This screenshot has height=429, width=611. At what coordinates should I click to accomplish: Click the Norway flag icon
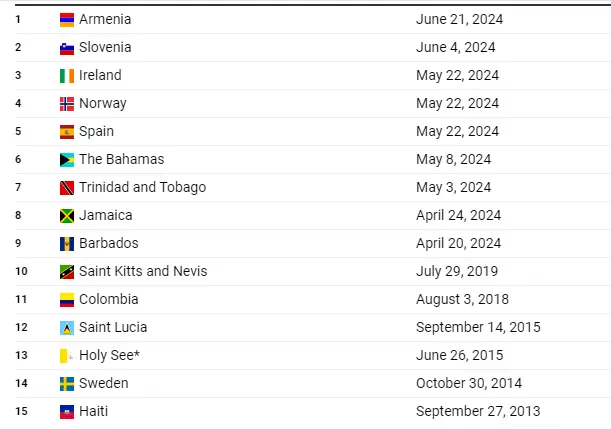tap(67, 104)
